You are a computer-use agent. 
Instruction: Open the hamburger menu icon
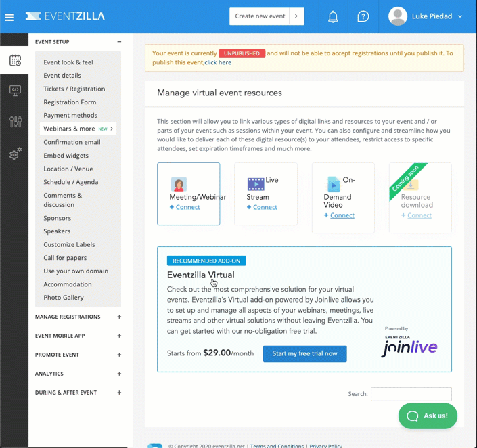click(9, 17)
